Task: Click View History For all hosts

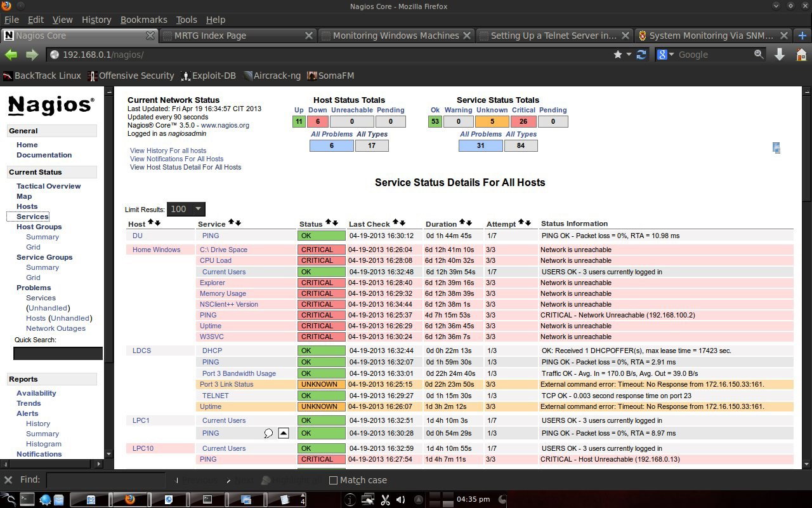Action: (168, 150)
